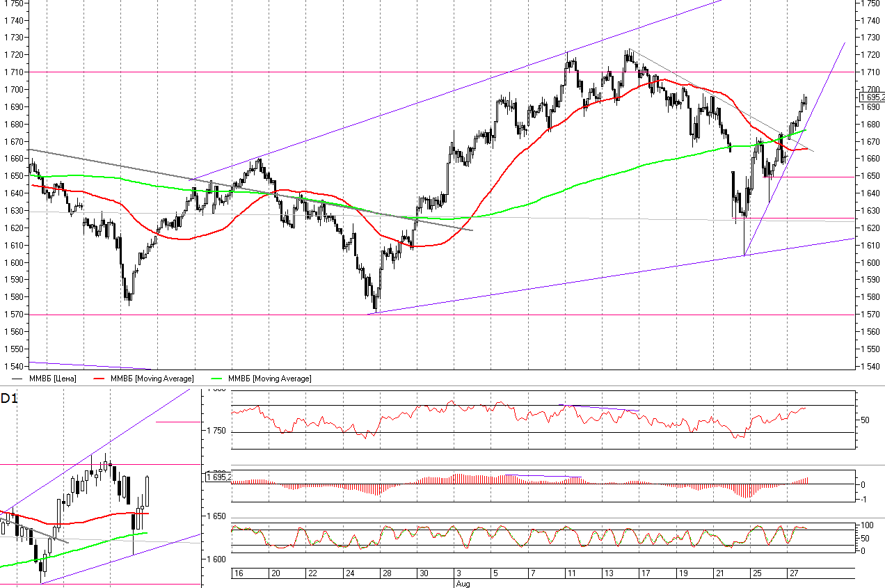Click the 1 710 level on the right price axis

870,72
